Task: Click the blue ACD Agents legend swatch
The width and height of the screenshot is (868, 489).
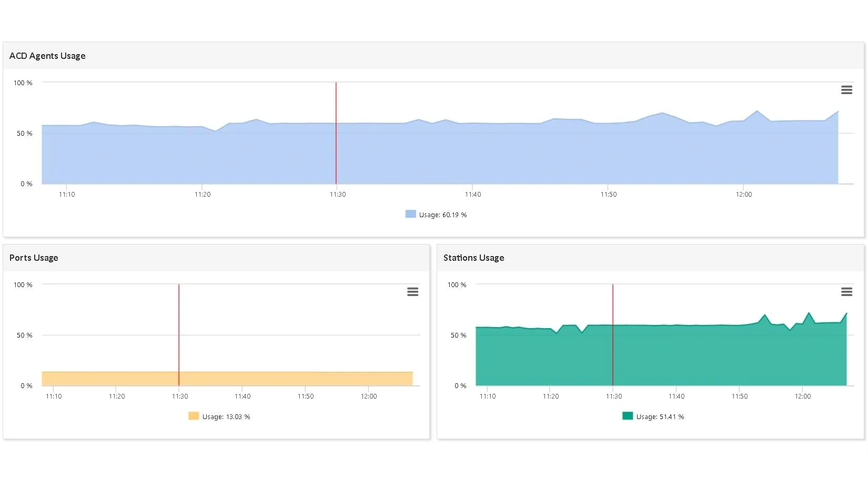Action: coord(410,214)
